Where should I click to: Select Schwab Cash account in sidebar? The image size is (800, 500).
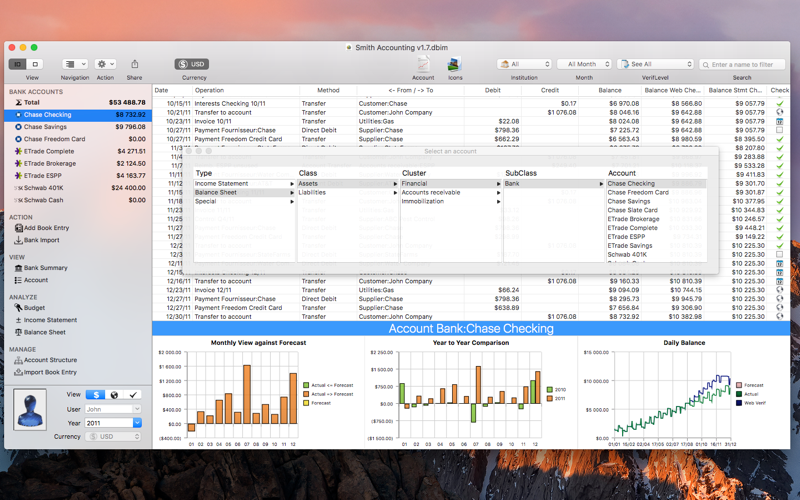(x=78, y=201)
